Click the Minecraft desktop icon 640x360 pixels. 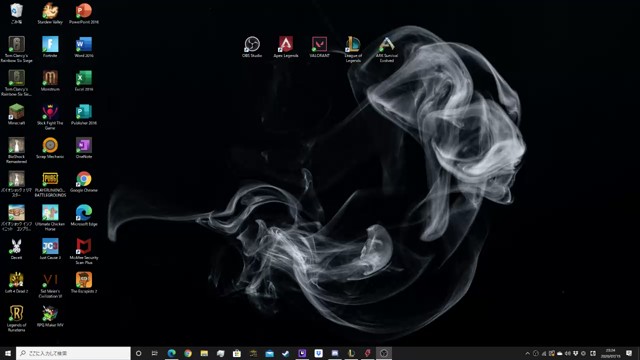pyautogui.click(x=16, y=114)
